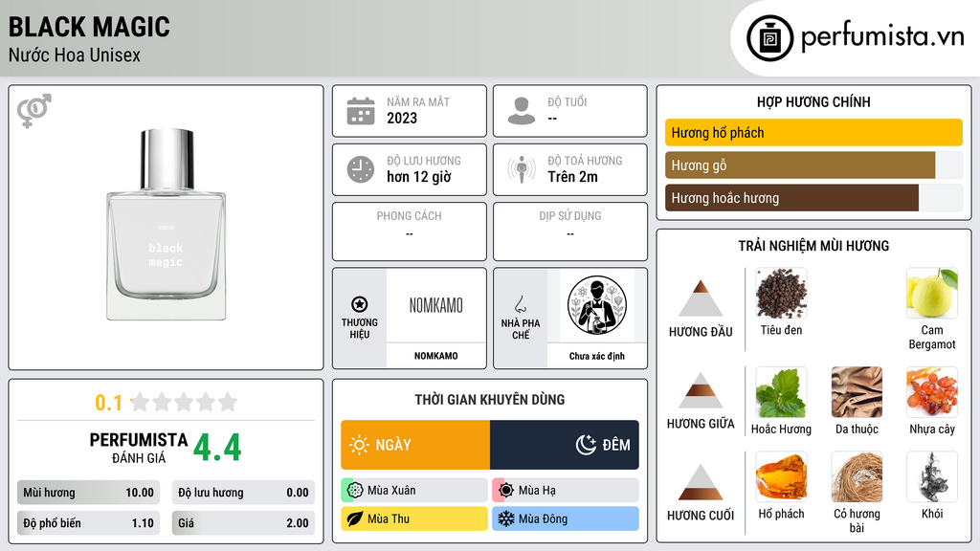
Task: Click the Hương đầu pyramid icon
Action: 701,298
